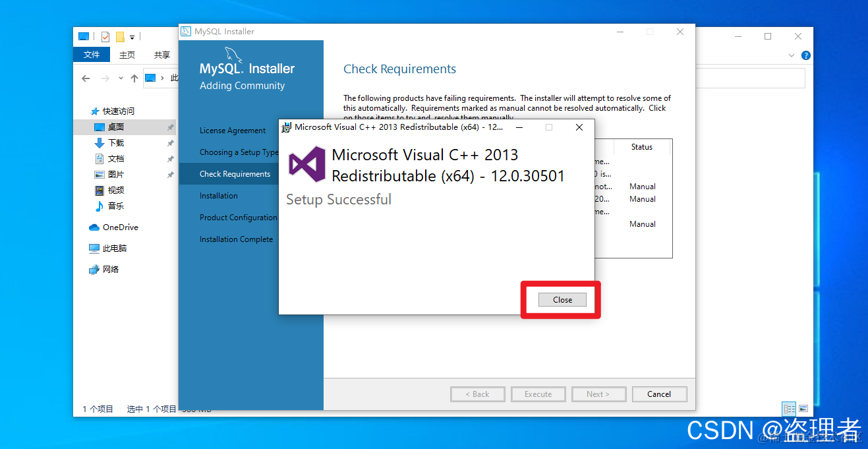Select 此电脑 in the navigation pane
Screen dimensions: 868x449
click(x=115, y=249)
